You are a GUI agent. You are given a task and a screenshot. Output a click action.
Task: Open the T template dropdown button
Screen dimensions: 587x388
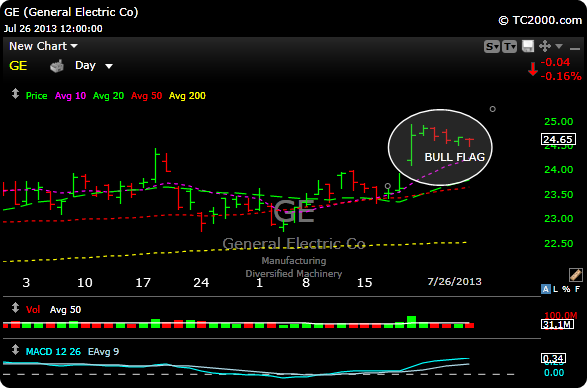(x=510, y=47)
